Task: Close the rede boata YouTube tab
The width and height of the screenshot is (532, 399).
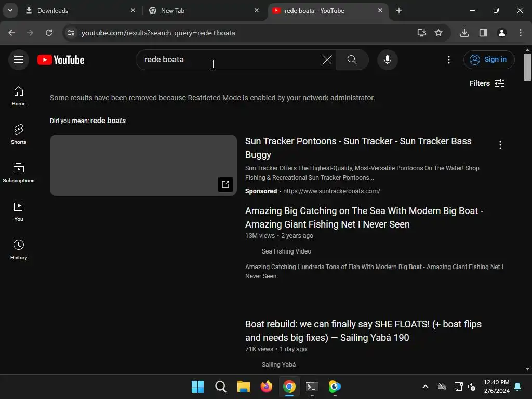Action: point(380,10)
